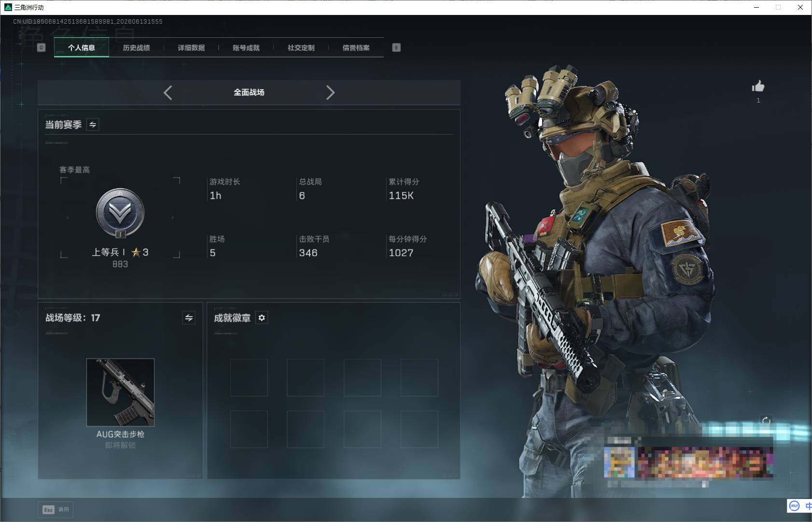Click the star icon beside rank 3
812x522 pixels.
coord(136,252)
